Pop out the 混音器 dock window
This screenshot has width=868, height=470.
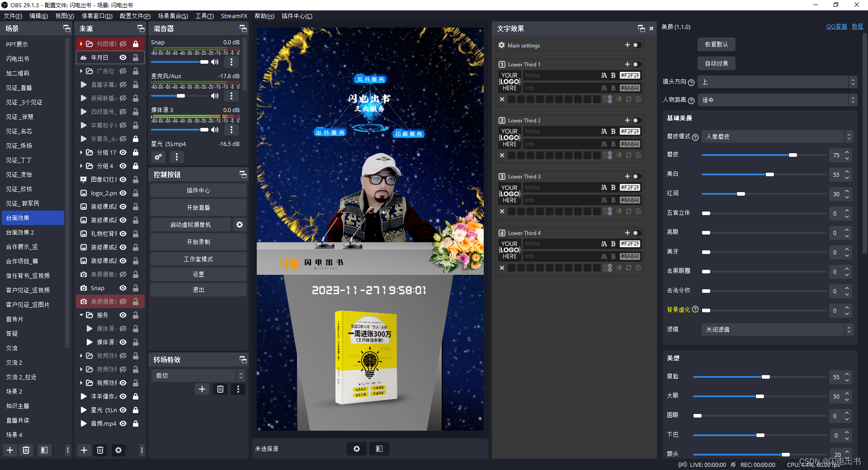coord(243,28)
